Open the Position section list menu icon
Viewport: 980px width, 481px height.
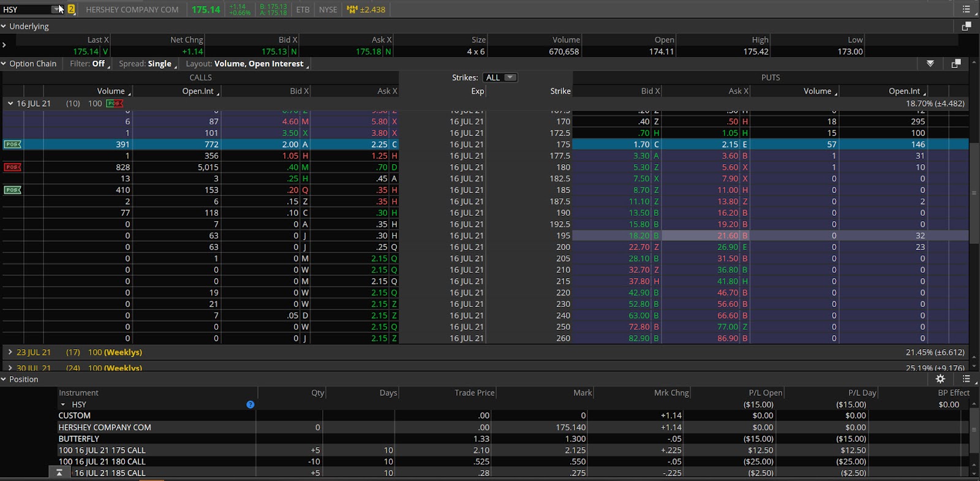click(x=966, y=379)
